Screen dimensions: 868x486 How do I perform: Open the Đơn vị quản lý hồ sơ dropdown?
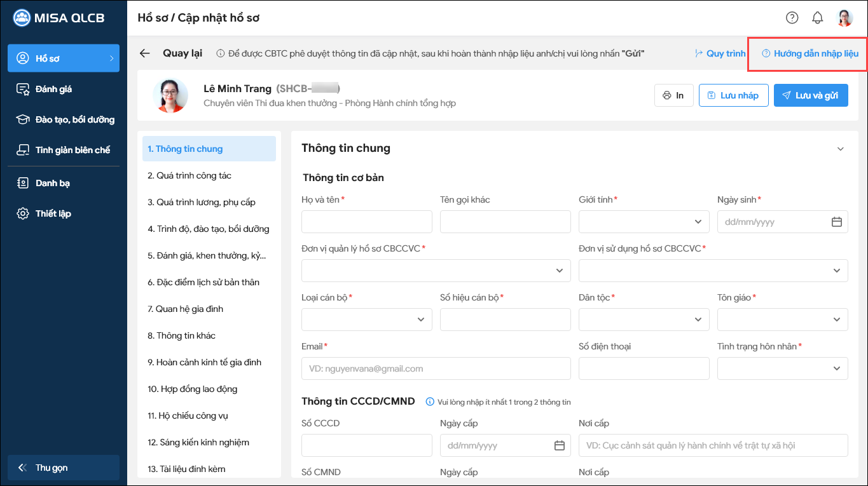560,271
